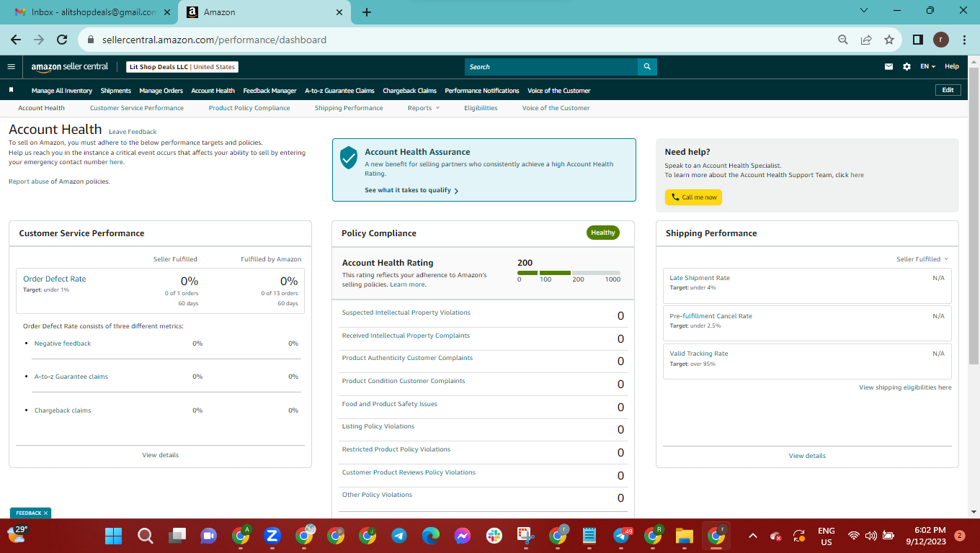Go back with the browser back arrow
Screen dimensions: 980x553
16,40
